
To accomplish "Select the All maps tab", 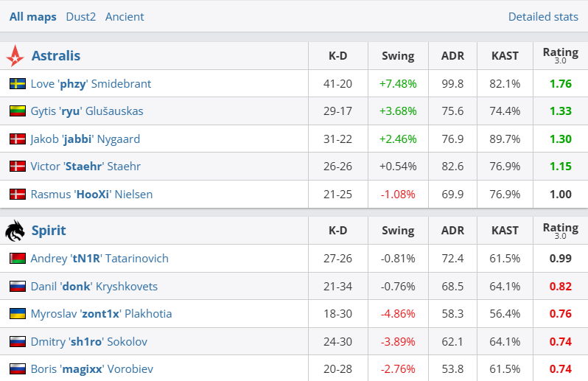I will pyautogui.click(x=33, y=16).
